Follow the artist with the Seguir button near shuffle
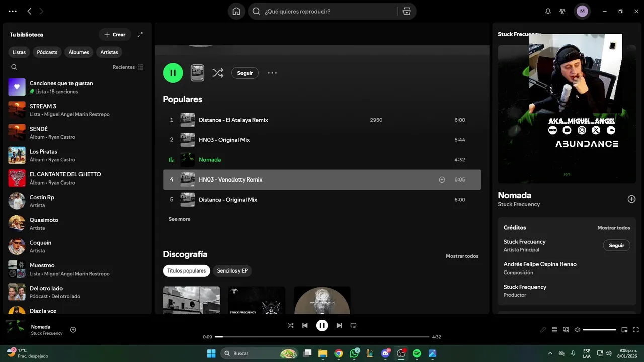Screen dimensions: 644x362 pos(245,73)
